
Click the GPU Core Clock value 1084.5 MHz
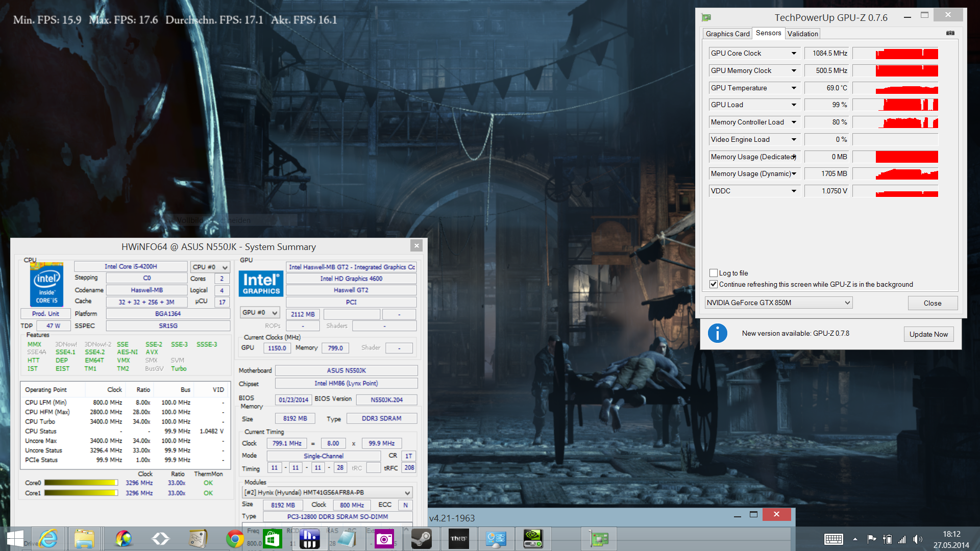click(827, 53)
